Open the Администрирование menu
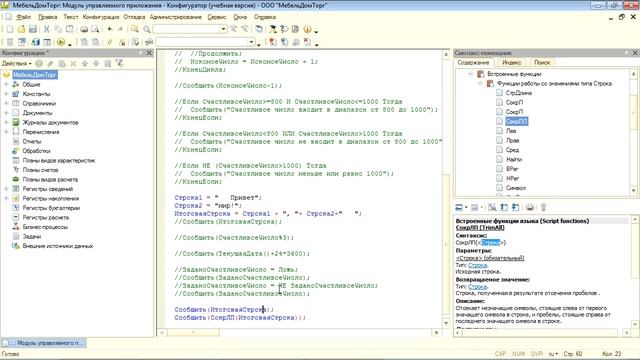Viewport: 640px width, 360px height. pos(176,17)
